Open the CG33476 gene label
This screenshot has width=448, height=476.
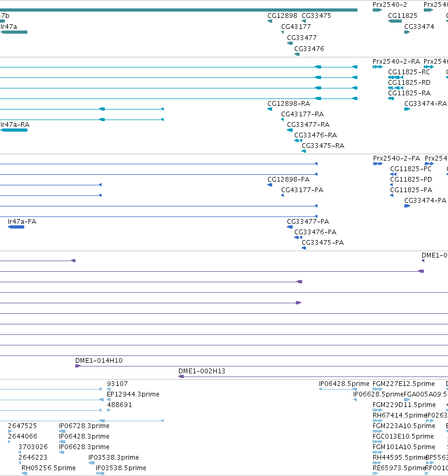click(x=309, y=48)
